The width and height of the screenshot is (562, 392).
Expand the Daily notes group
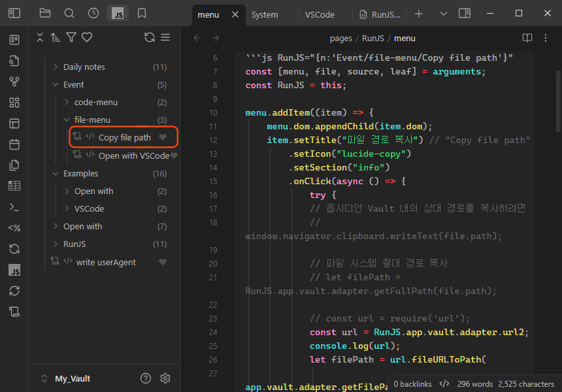[56, 67]
